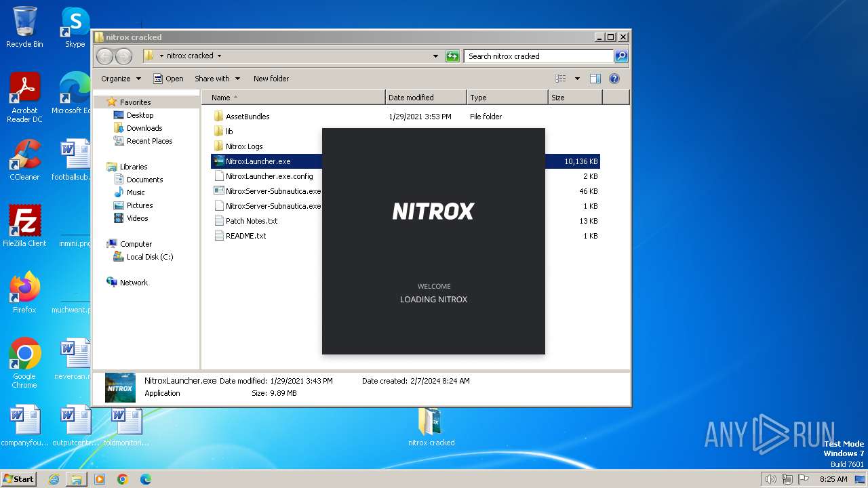The image size is (868, 488).
Task: Open the CCleaner desktop shortcut
Action: 24,160
